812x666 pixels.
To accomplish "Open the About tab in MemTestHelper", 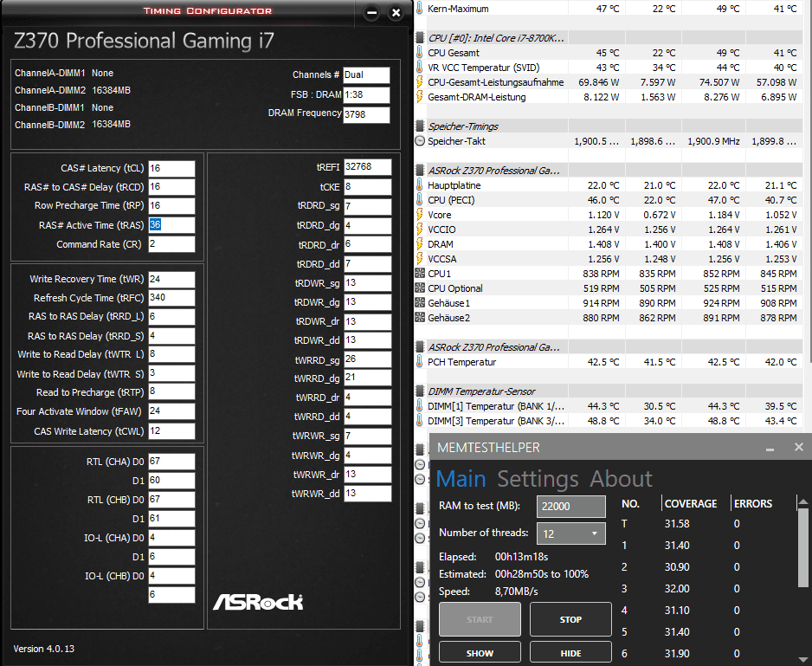I will [622, 478].
